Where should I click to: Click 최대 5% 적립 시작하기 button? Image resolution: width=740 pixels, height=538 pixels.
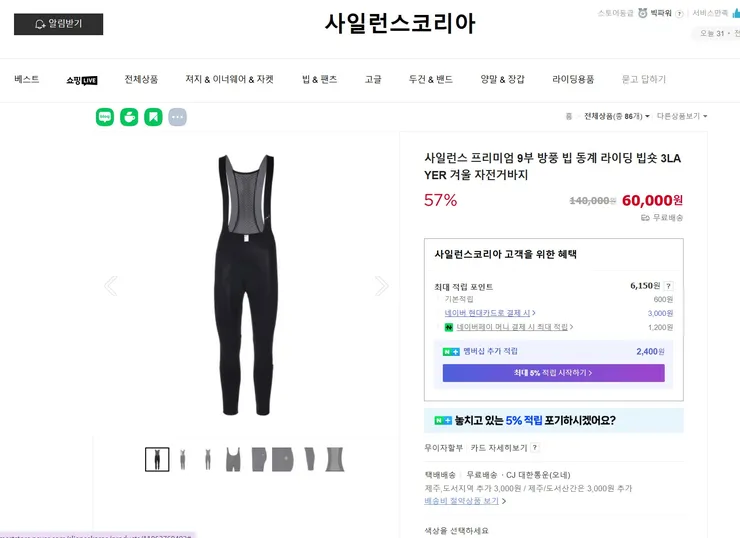tap(554, 373)
